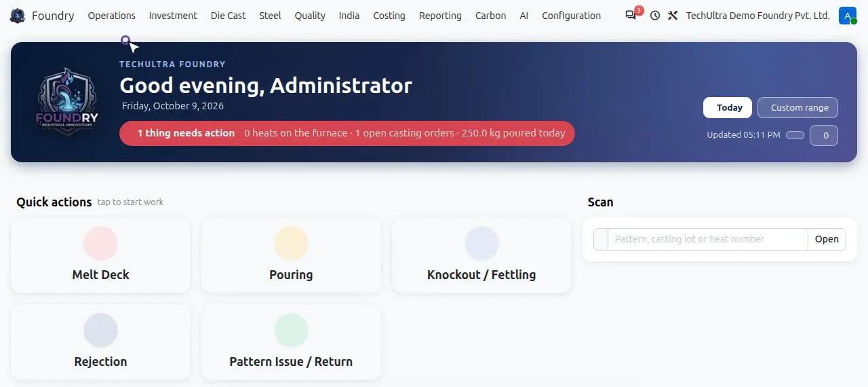Open the wrench and screwdriver tools icon
Image resolution: width=868 pixels, height=387 pixels.
pos(673,15)
